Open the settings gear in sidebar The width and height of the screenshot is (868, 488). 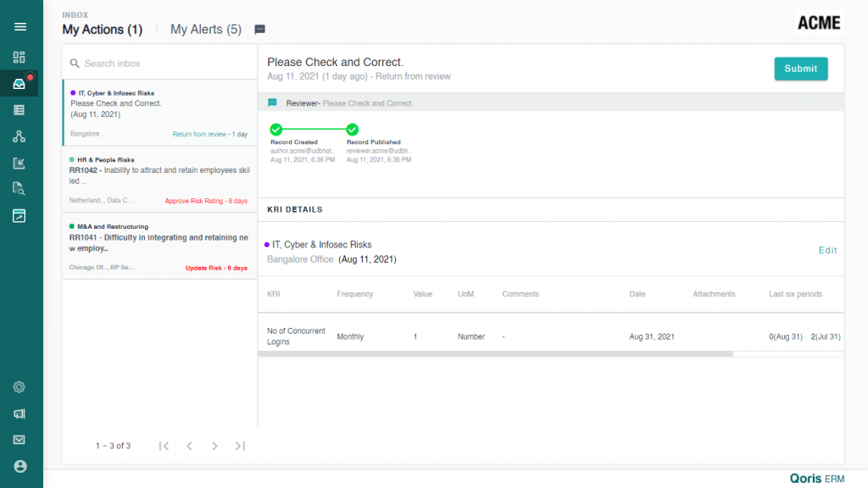(19, 387)
